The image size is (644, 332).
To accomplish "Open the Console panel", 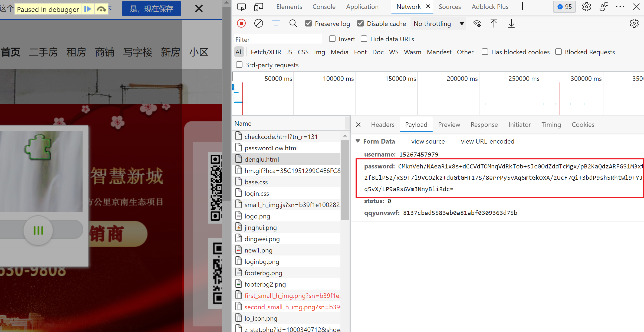I will [324, 7].
